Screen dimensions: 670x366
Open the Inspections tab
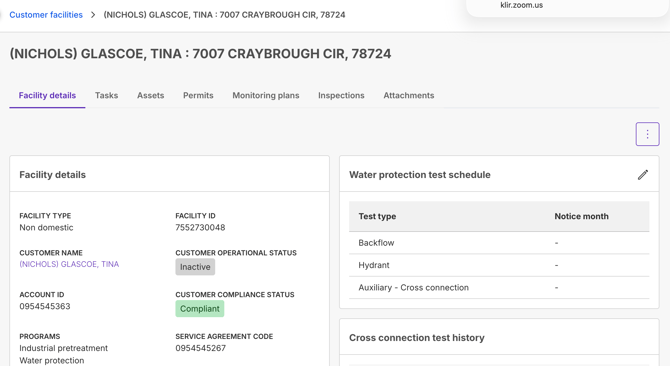tap(341, 95)
